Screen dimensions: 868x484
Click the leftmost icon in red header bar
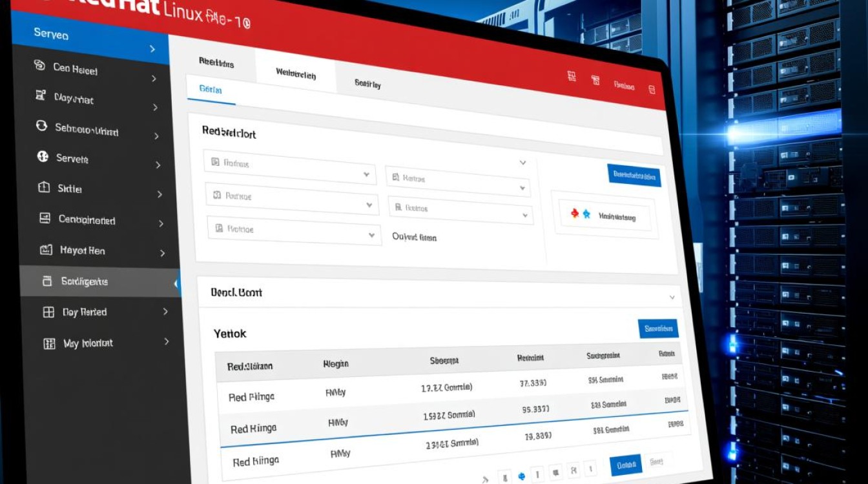(572, 77)
